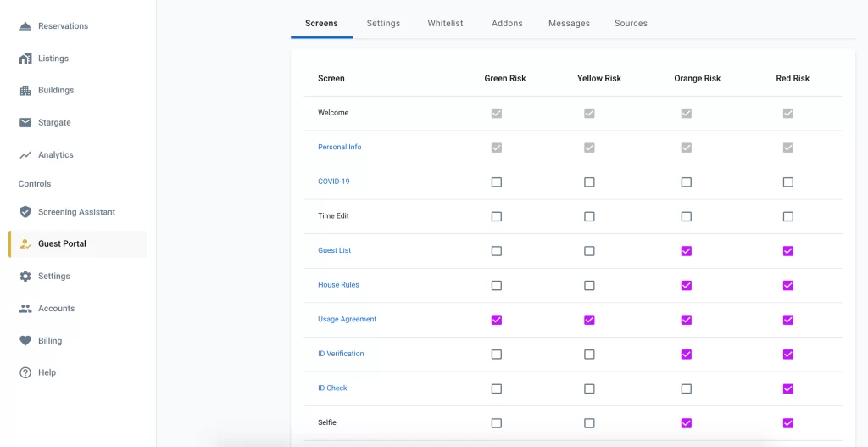868x447 pixels.
Task: Click the Buildings icon in sidebar
Action: point(25,91)
